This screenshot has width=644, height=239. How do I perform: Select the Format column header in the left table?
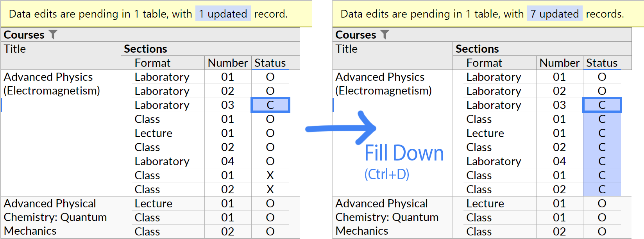pos(152,62)
